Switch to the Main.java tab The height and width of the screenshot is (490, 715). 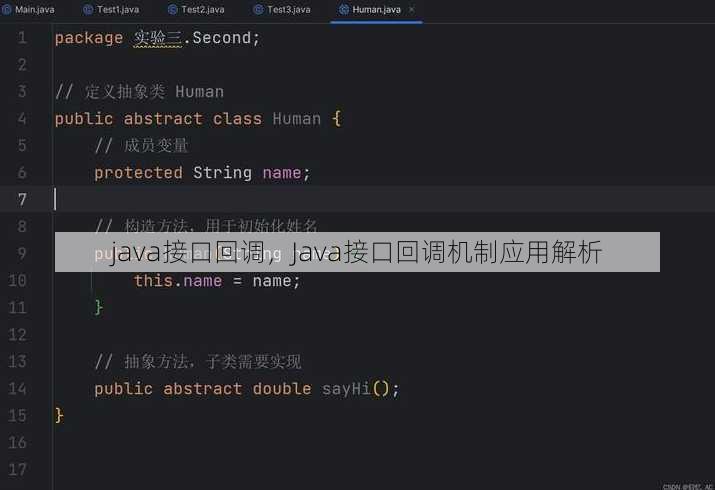pyautogui.click(x=28, y=10)
